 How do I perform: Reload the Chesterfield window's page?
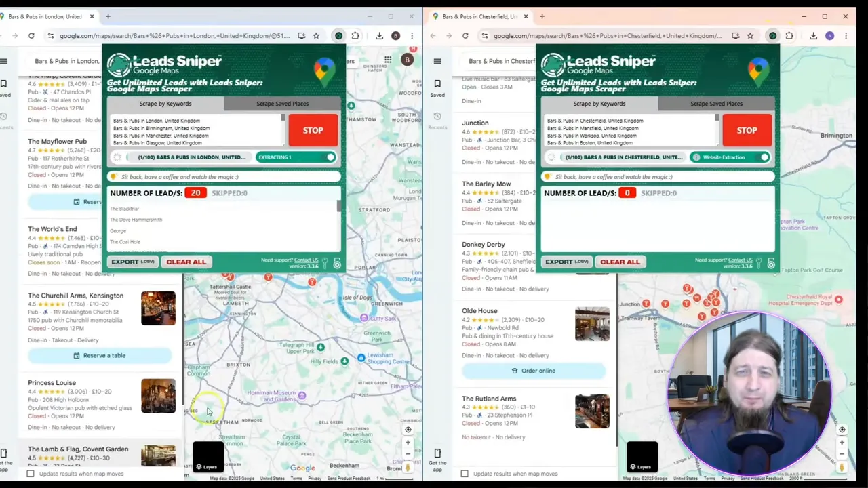click(x=465, y=35)
